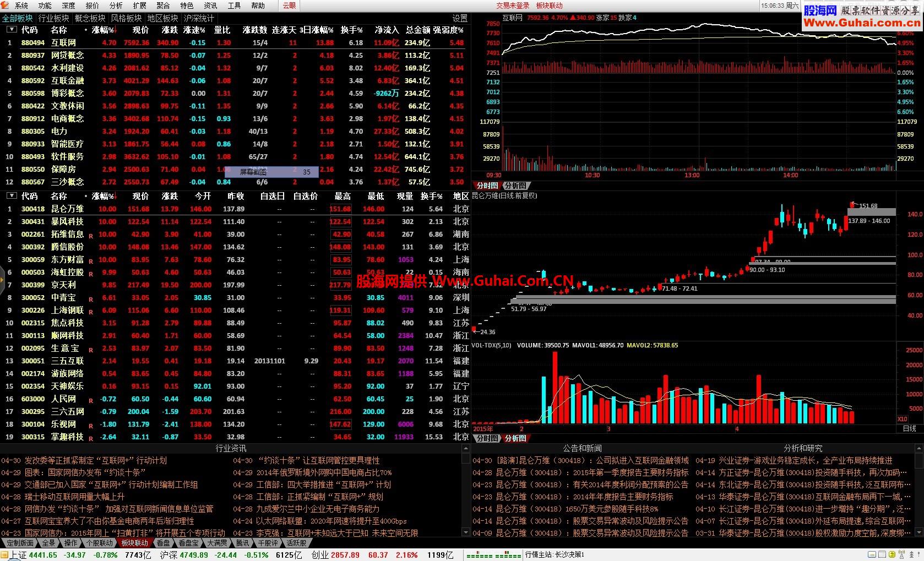This screenshot has width=924, height=561.
Task: Click the yellow upload icon in status bar
Action: click(x=892, y=554)
